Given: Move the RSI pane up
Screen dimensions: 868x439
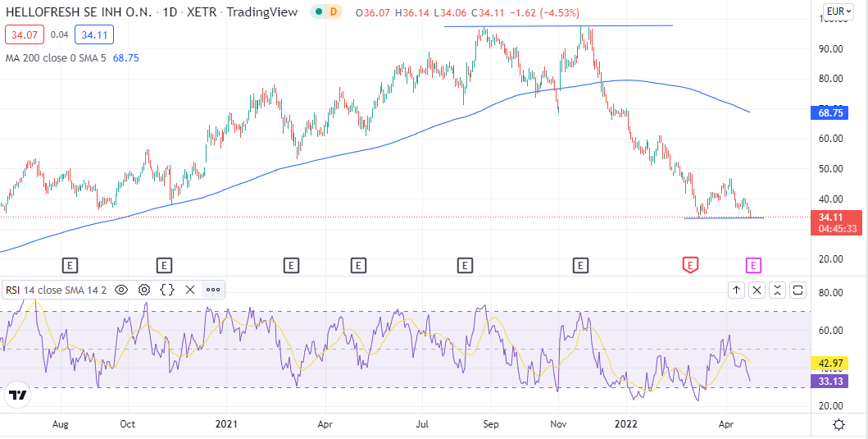Looking at the screenshot, I should click(x=736, y=290).
